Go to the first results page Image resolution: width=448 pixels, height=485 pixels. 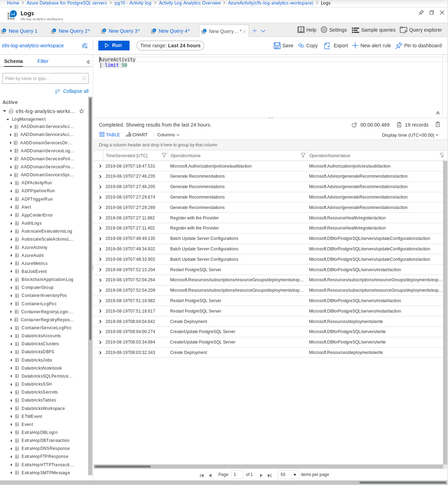(x=201, y=475)
